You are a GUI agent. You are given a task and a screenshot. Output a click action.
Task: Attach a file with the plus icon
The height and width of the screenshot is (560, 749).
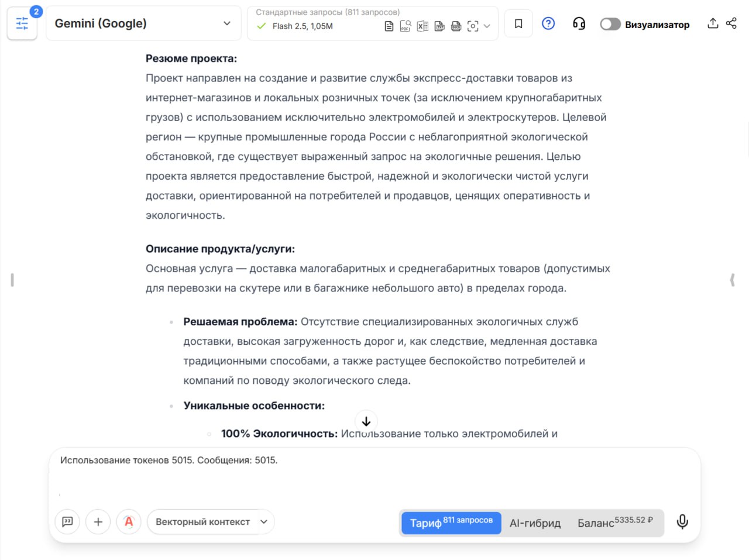click(x=98, y=521)
